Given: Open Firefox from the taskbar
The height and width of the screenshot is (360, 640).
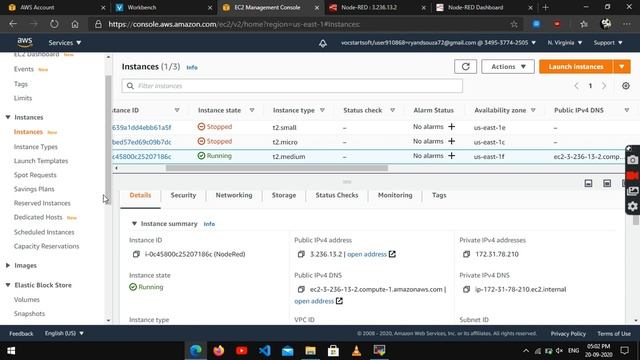Looking at the screenshot, I should pyautogui.click(x=218, y=351).
